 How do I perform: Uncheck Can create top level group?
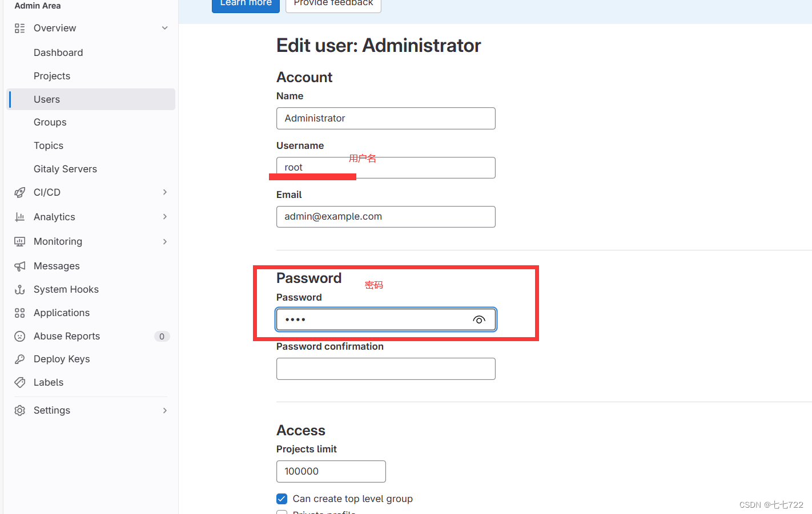point(282,499)
